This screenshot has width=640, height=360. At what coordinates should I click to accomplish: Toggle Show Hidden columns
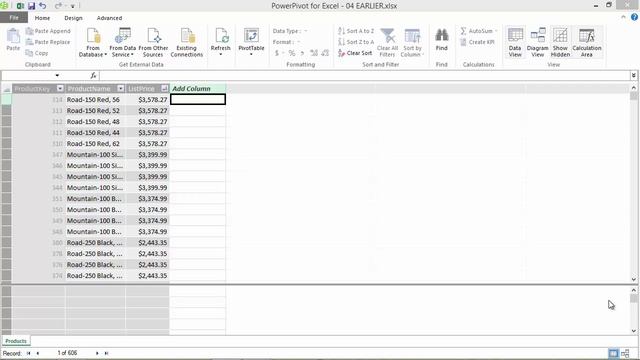pyautogui.click(x=560, y=42)
